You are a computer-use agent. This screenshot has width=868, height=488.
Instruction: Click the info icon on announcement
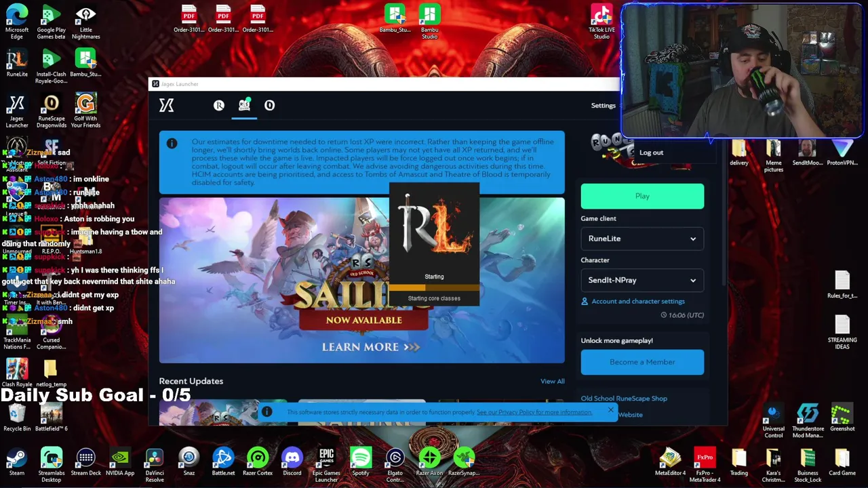[172, 143]
